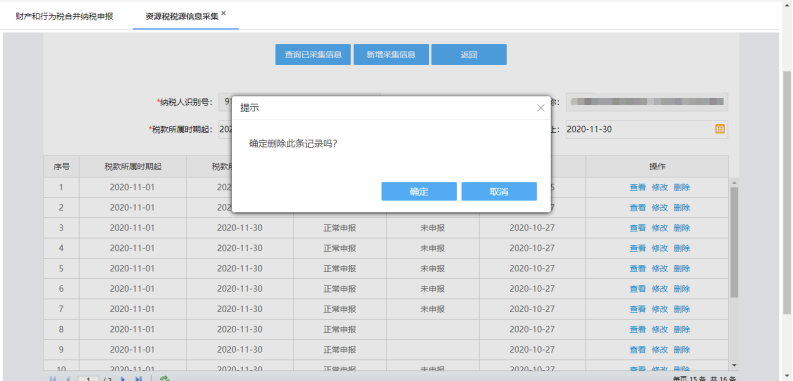Close the 资源税税源信息采集 tab via its X
793x381 pixels.
click(x=224, y=13)
